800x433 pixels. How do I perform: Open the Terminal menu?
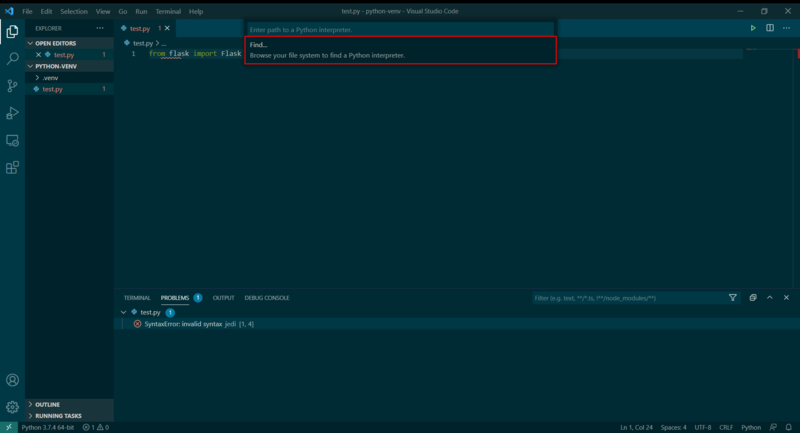coord(168,11)
